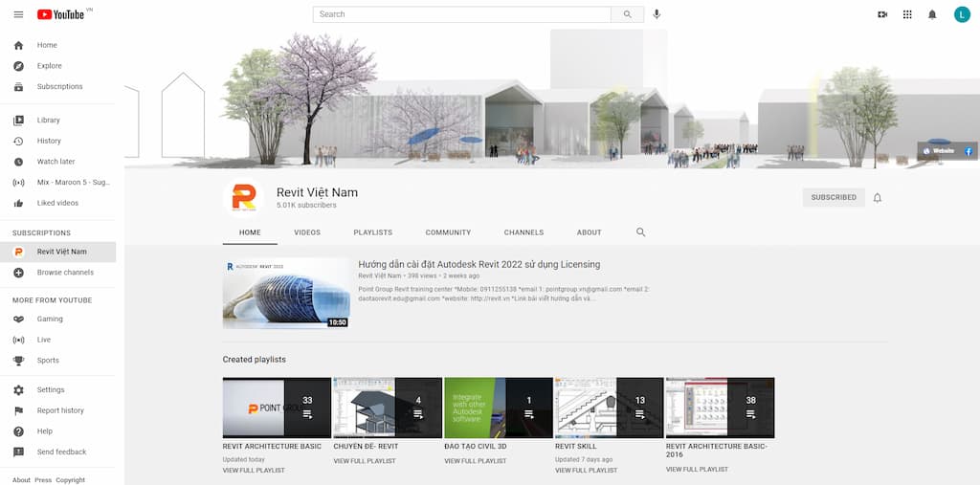Open Watch later in sidebar

56,162
